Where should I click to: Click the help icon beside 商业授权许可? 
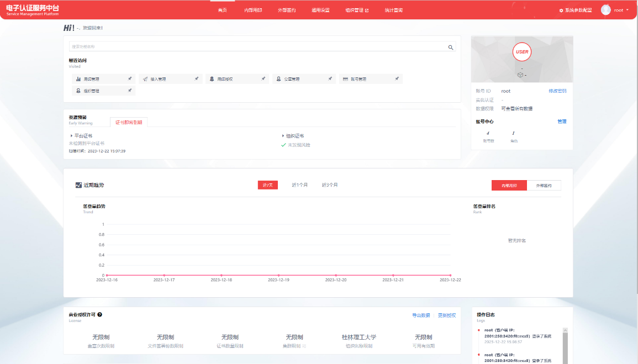[99, 315]
